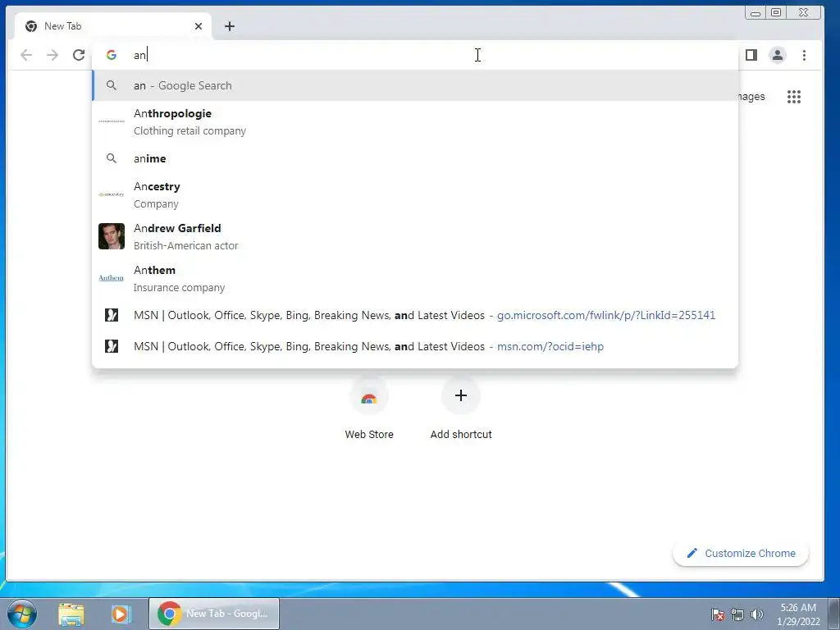Open the Web Store shortcut
The image size is (840, 630).
[369, 409]
